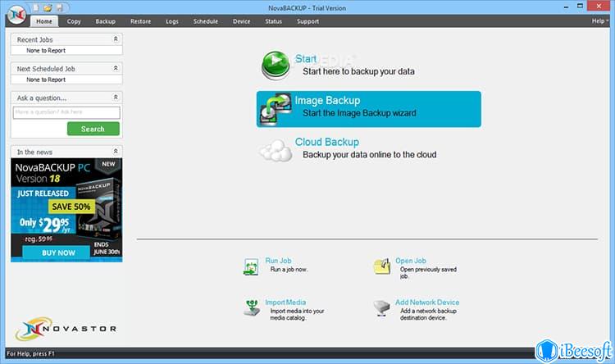615x364 pixels.
Task: Click the Image Backup disk drives icon
Action: pyautogui.click(x=276, y=109)
